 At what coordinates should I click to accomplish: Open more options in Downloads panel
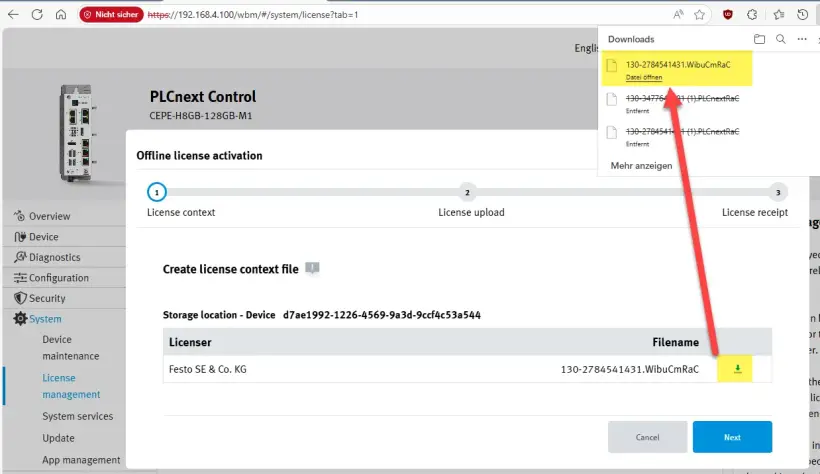802,39
